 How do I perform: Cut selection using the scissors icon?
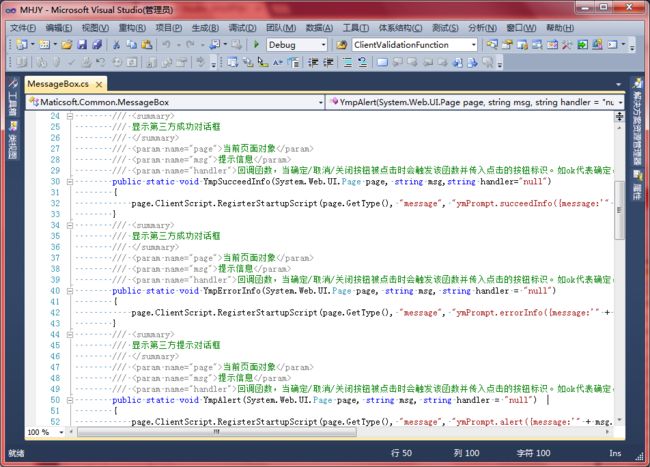pos(116,44)
